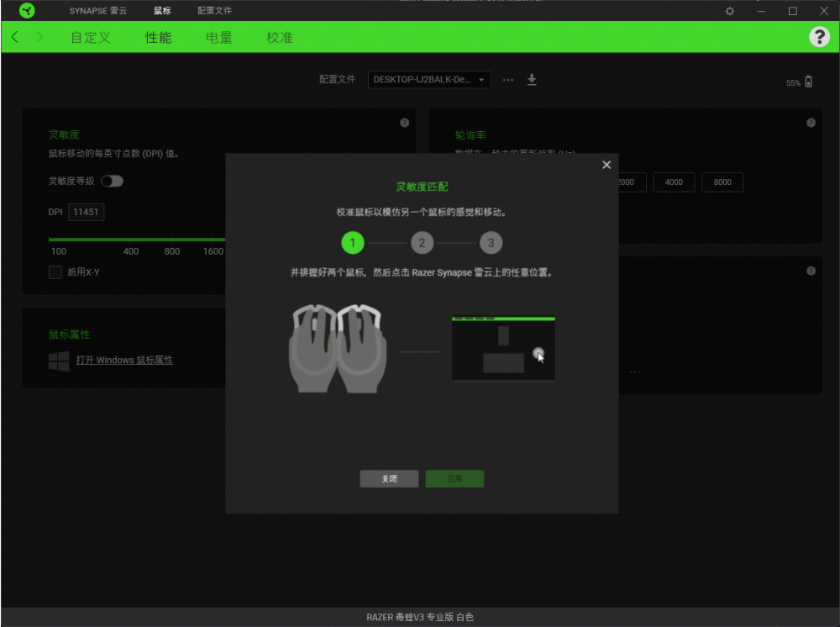The image size is (840, 627).
Task: Toggle the 灵敏度等级 switch
Action: click(112, 181)
